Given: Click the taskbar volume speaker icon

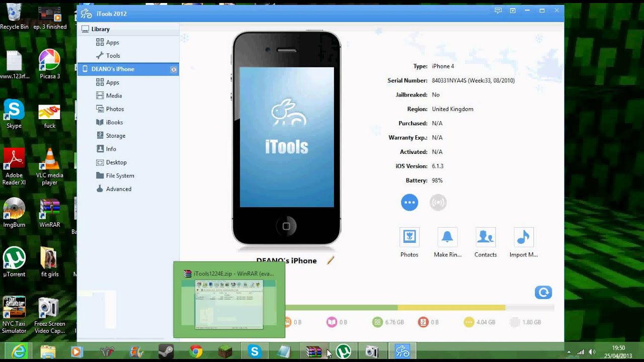Looking at the screenshot, I should point(593,352).
